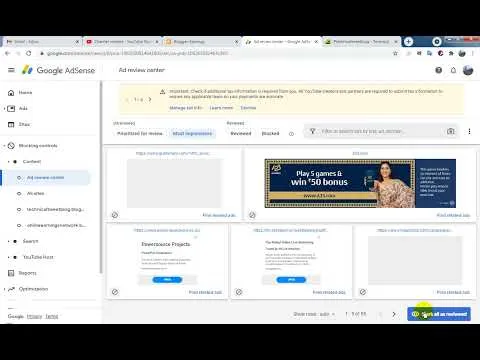480x360 pixels.
Task: Open the Terms footer link
Action: (52, 316)
